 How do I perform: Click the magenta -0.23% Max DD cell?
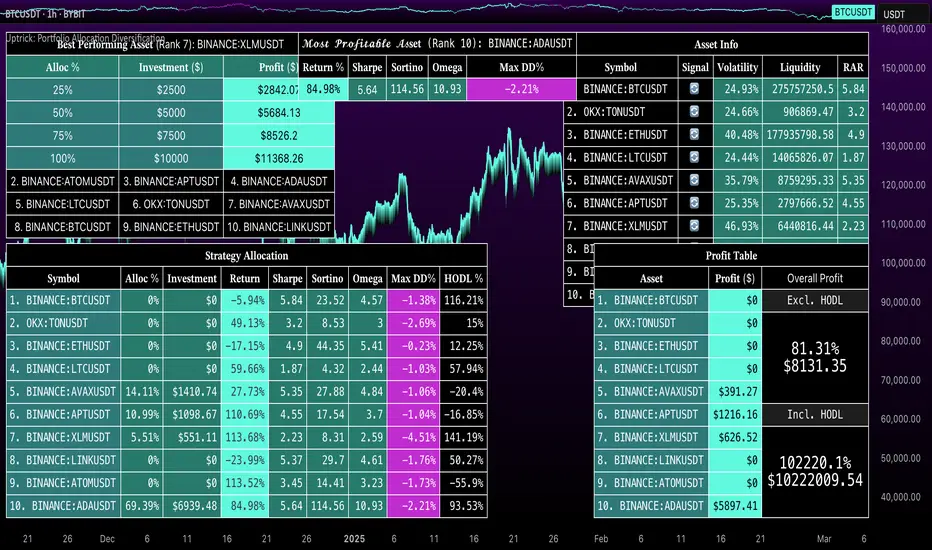(414, 346)
